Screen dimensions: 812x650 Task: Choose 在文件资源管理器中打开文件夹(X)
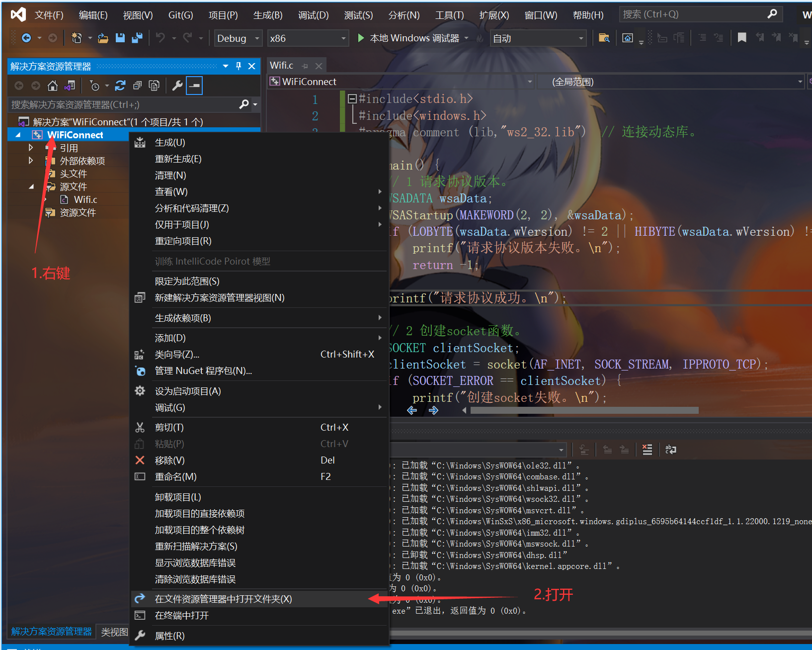click(259, 599)
